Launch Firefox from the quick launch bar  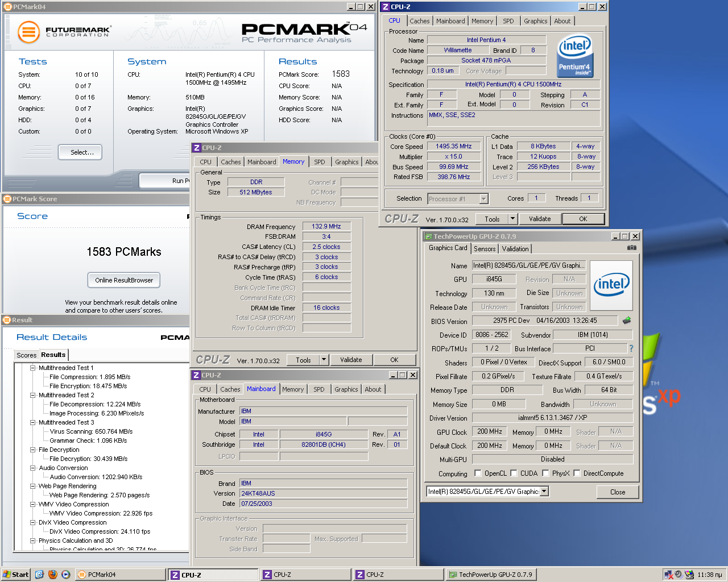tap(53, 575)
